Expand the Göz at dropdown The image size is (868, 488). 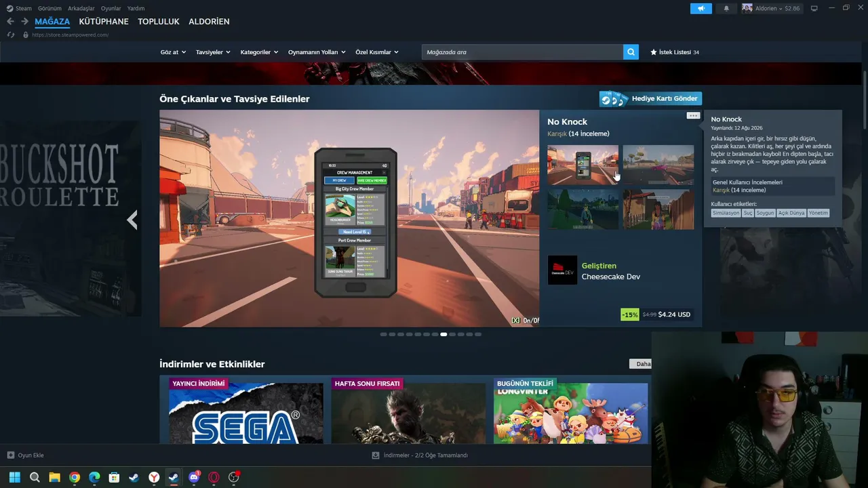[173, 52]
